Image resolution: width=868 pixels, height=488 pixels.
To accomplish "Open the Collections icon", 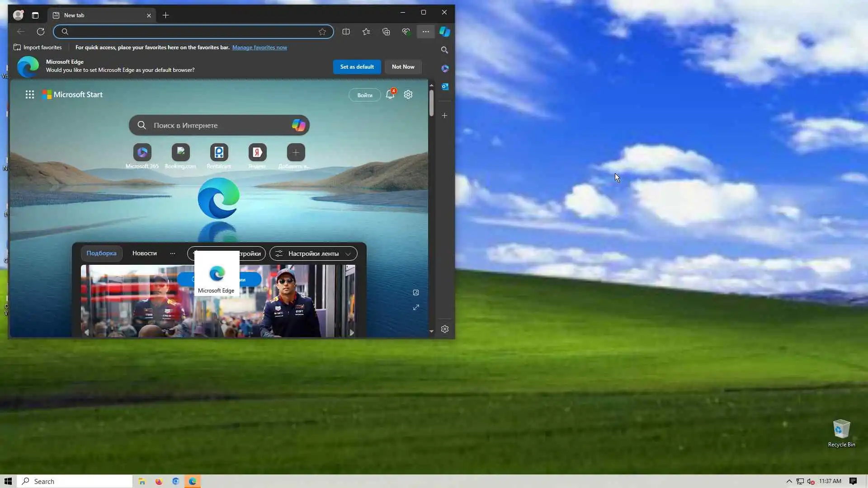I will (386, 32).
